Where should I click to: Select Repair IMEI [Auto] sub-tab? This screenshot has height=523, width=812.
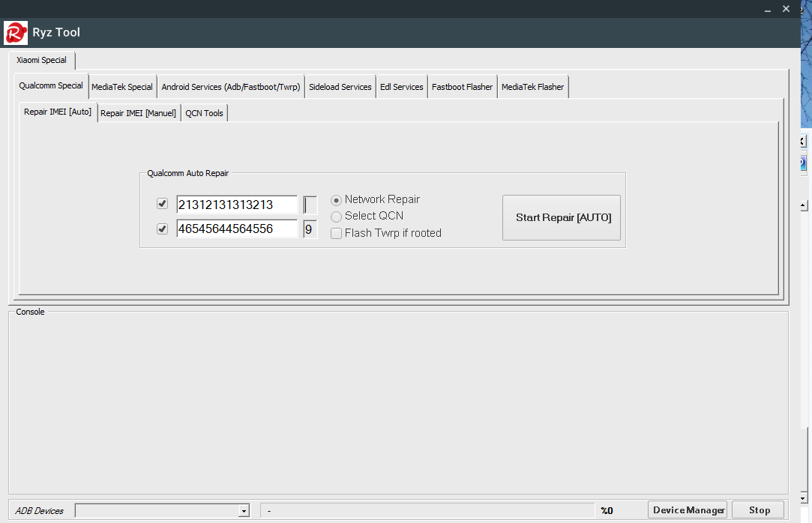pos(58,112)
